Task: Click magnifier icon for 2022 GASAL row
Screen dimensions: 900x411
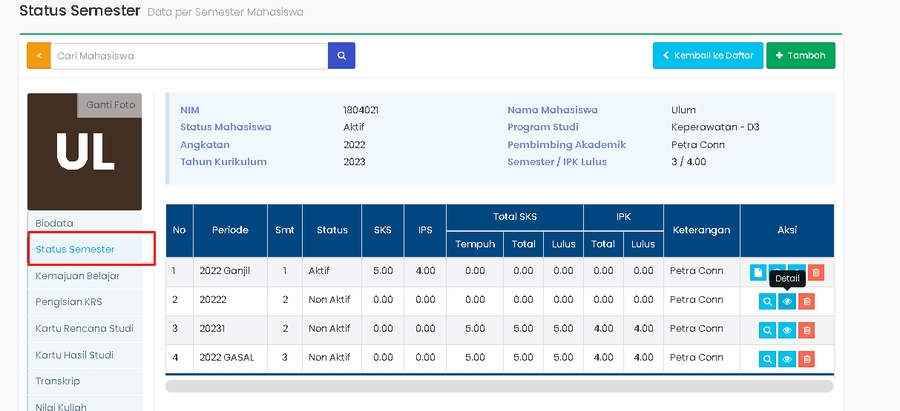Action: click(x=767, y=359)
